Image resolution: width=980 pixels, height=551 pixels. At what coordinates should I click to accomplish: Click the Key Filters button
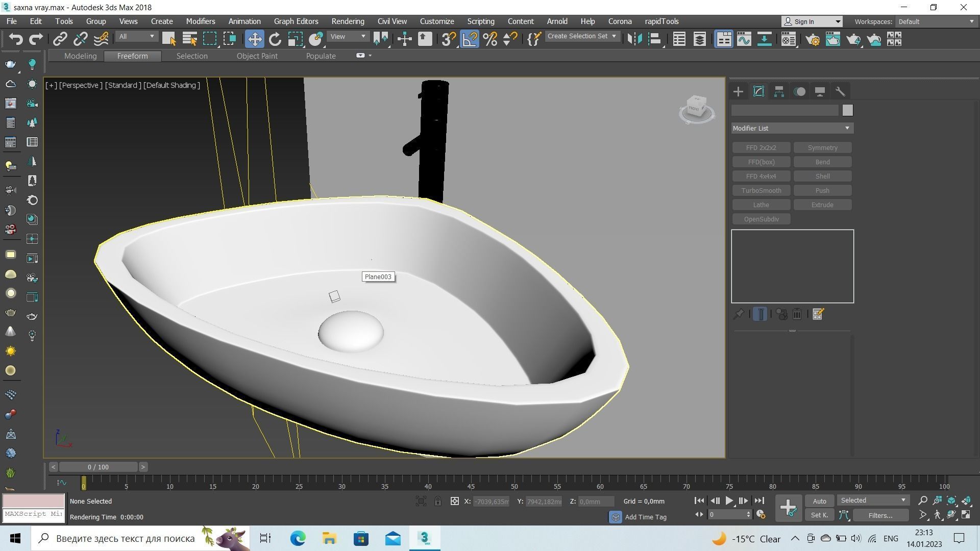(x=880, y=515)
